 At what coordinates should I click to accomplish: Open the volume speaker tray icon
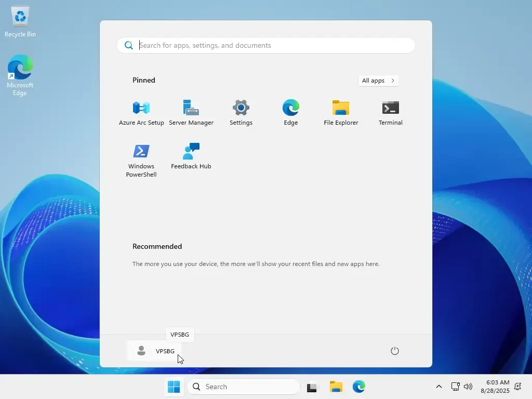click(x=468, y=387)
